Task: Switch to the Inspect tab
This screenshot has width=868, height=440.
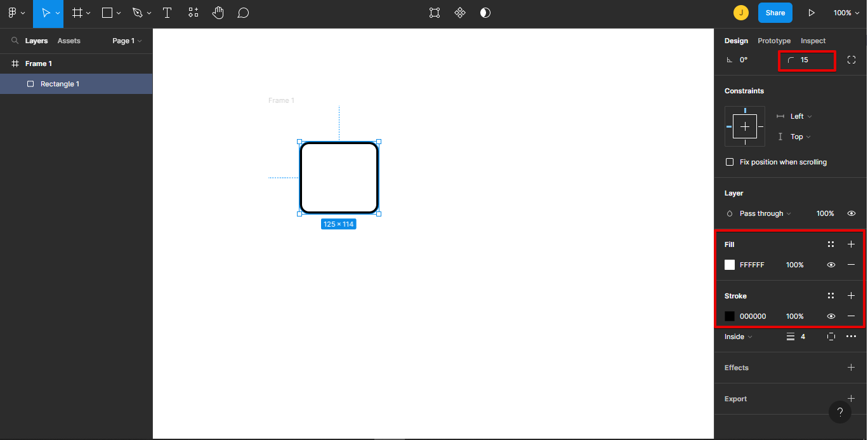Action: pos(813,41)
